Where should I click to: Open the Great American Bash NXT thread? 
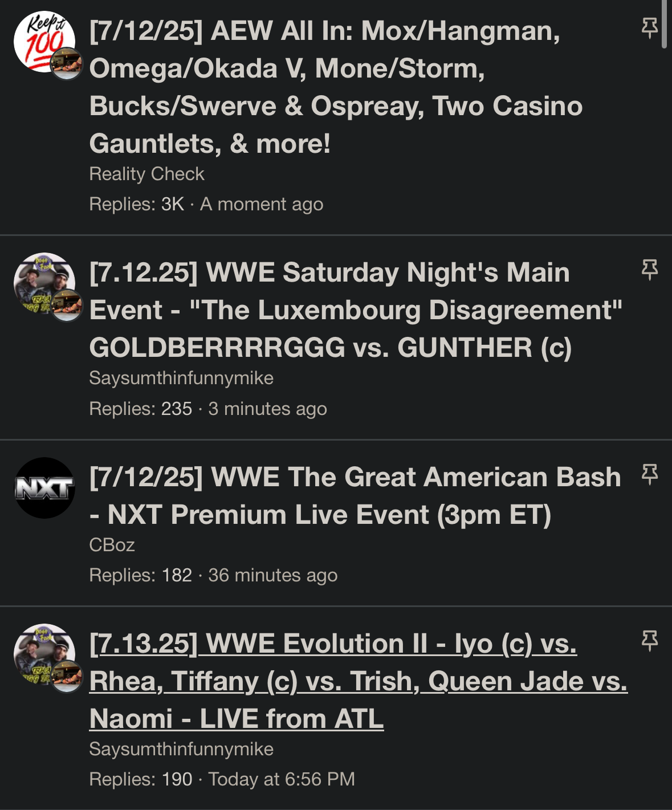coord(355,496)
